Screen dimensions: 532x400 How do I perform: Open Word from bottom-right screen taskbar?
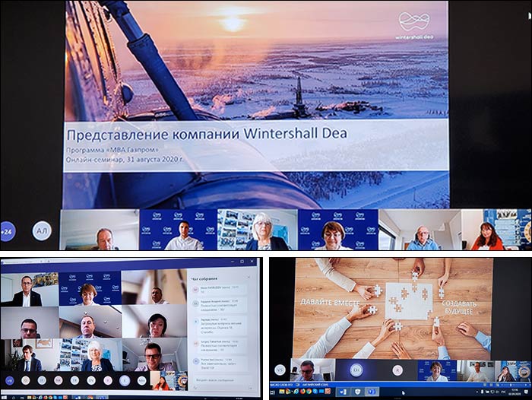pos(343,392)
